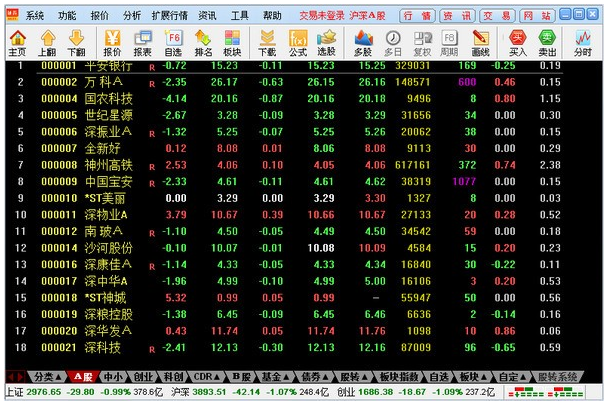Open the 报表 report icon
Image resolution: width=606 pixels, height=408 pixels.
(143, 43)
